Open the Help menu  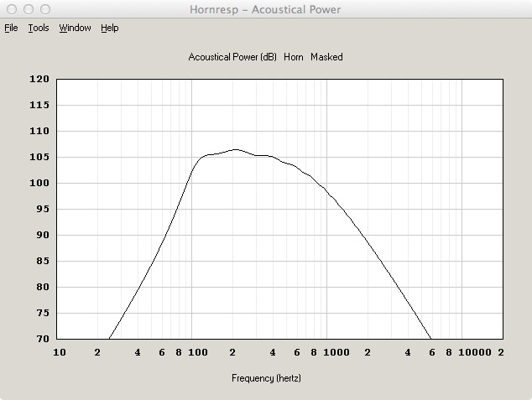coord(110,28)
